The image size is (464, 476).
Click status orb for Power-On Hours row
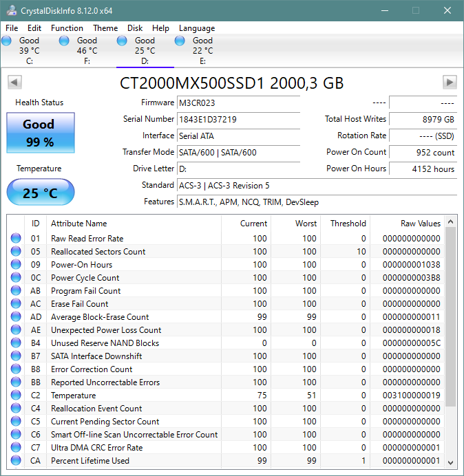coord(16,264)
